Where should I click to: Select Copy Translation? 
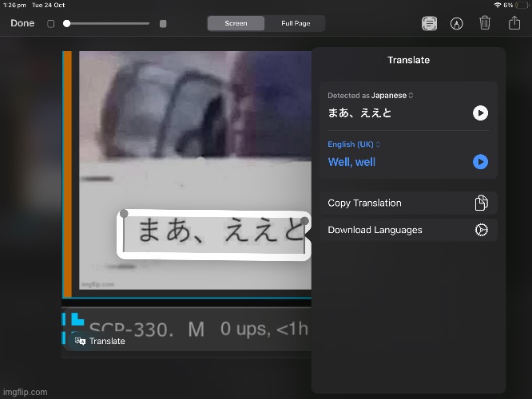[x=408, y=203]
